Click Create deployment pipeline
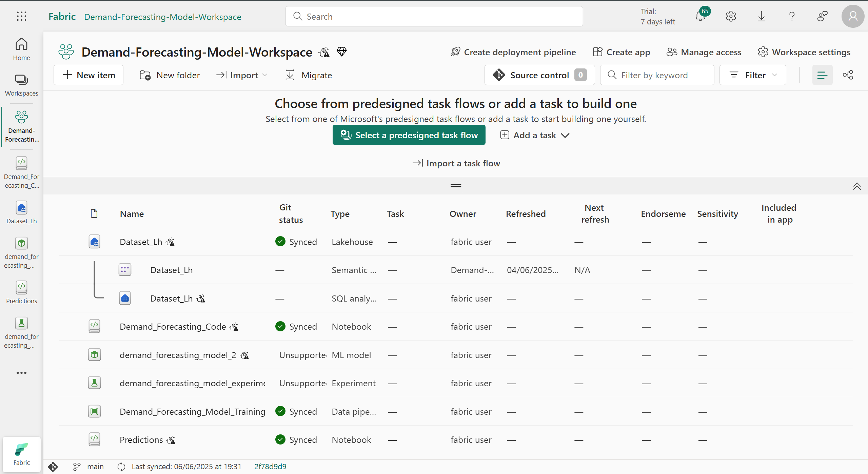 (513, 52)
